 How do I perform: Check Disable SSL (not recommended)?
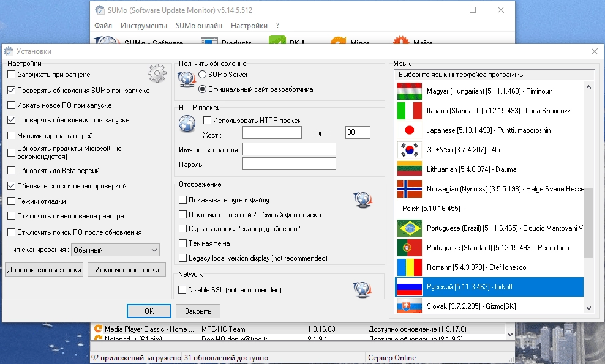tap(182, 289)
